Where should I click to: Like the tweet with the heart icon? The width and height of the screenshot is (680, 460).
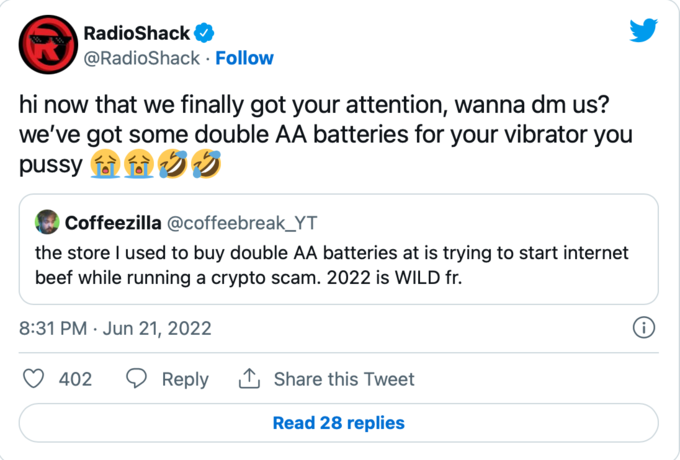tap(34, 379)
